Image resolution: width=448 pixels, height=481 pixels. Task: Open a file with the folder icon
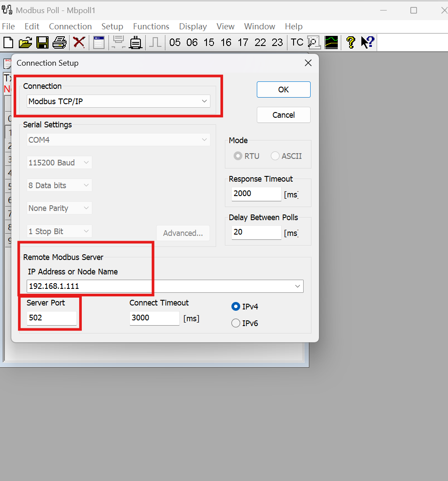click(25, 42)
